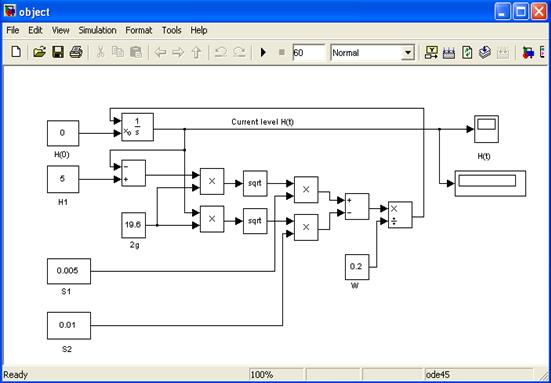Click the object window title icon

pyautogui.click(x=10, y=12)
